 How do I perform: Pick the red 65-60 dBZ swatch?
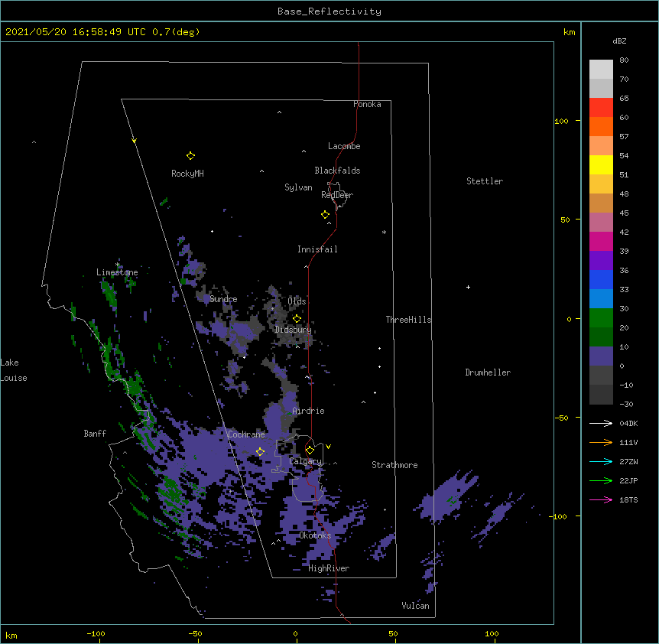click(601, 108)
